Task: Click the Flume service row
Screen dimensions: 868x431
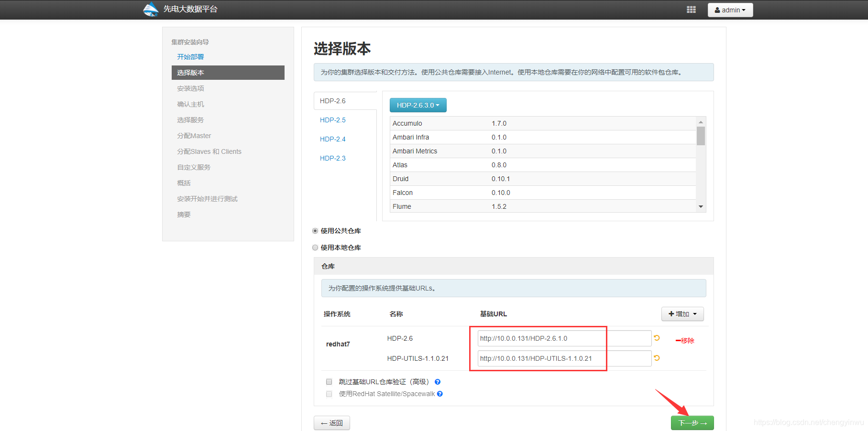Action: click(543, 206)
